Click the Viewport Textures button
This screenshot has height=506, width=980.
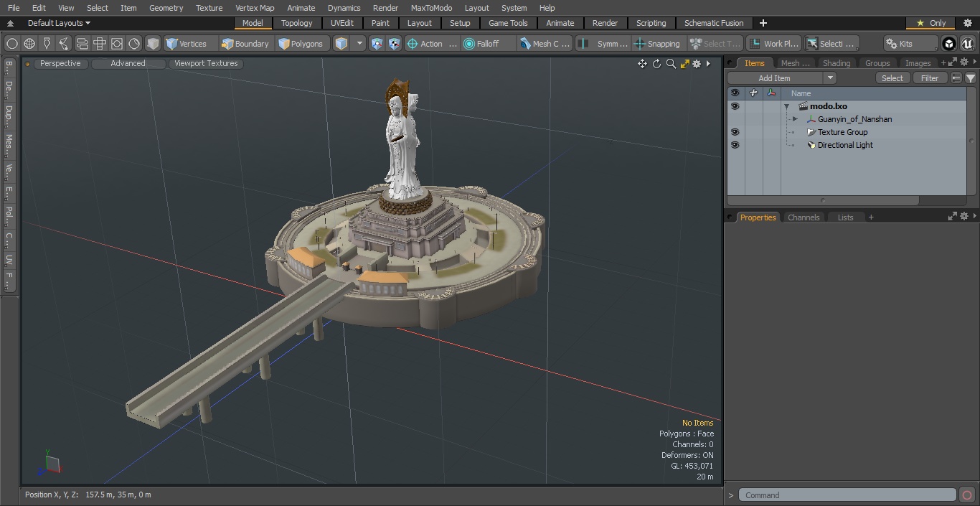(x=206, y=63)
